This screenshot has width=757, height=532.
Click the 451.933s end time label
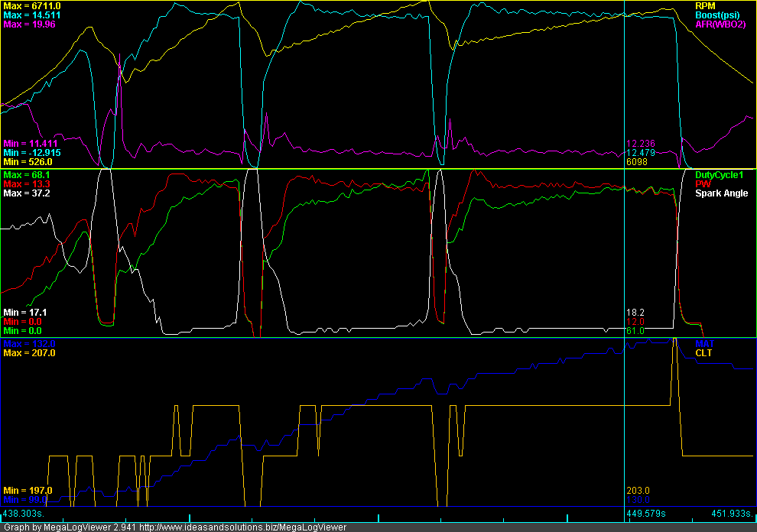(x=733, y=514)
